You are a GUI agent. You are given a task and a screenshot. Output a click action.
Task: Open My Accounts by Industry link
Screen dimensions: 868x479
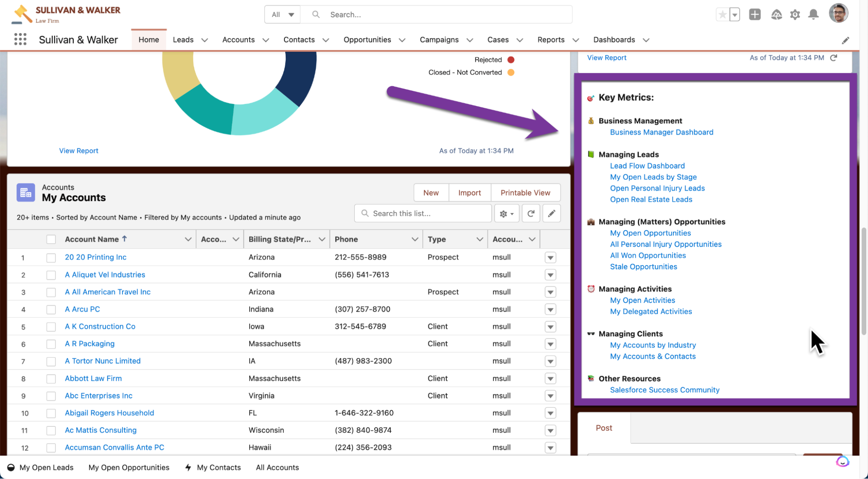click(x=653, y=345)
